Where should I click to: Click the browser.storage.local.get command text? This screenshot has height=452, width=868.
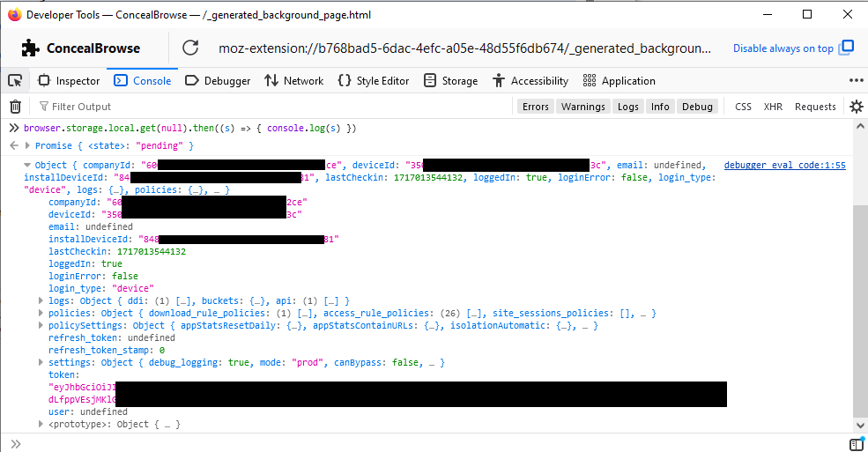click(x=189, y=128)
